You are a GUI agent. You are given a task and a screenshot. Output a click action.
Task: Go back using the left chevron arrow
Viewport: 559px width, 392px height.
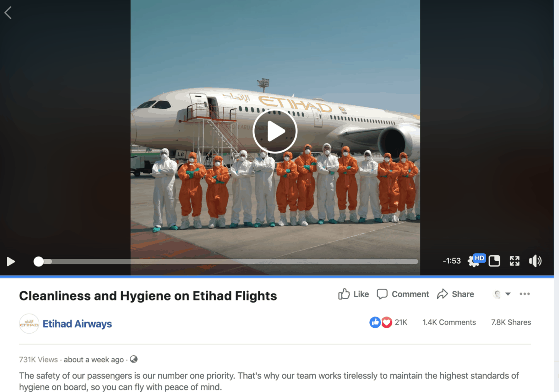[8, 13]
